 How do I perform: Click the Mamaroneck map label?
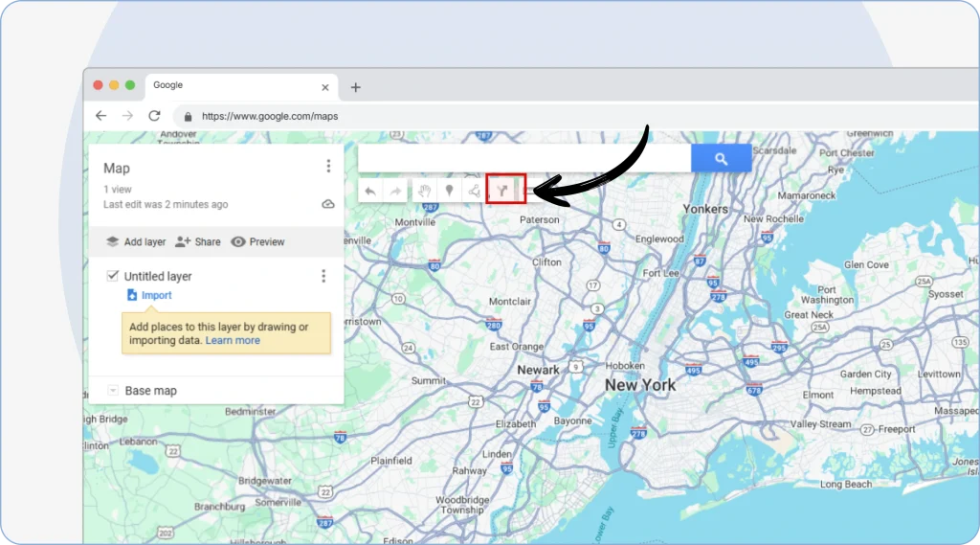click(x=806, y=195)
